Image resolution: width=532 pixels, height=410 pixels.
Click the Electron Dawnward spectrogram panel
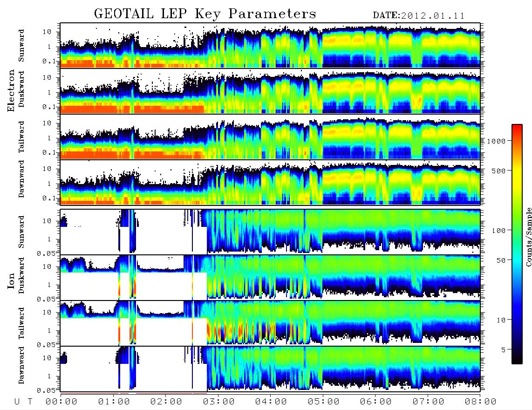[x=270, y=182]
